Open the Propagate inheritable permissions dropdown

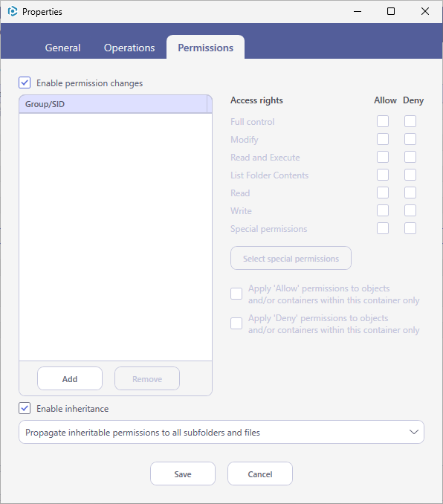tap(221, 432)
